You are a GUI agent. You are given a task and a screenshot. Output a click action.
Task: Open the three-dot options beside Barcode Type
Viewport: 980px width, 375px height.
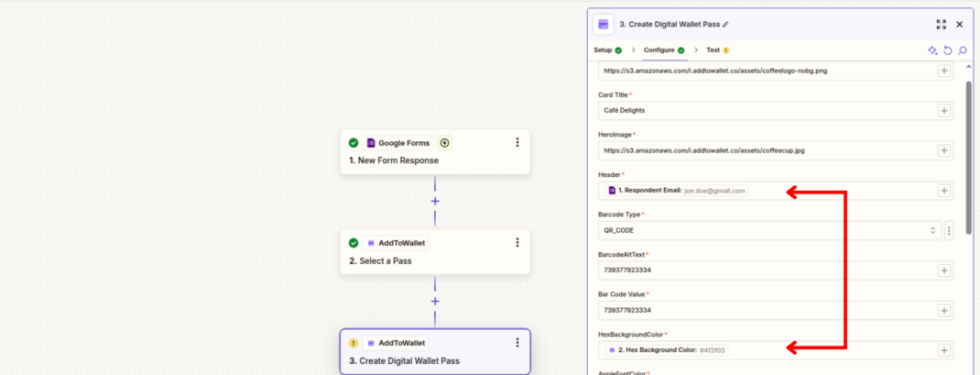click(x=949, y=230)
